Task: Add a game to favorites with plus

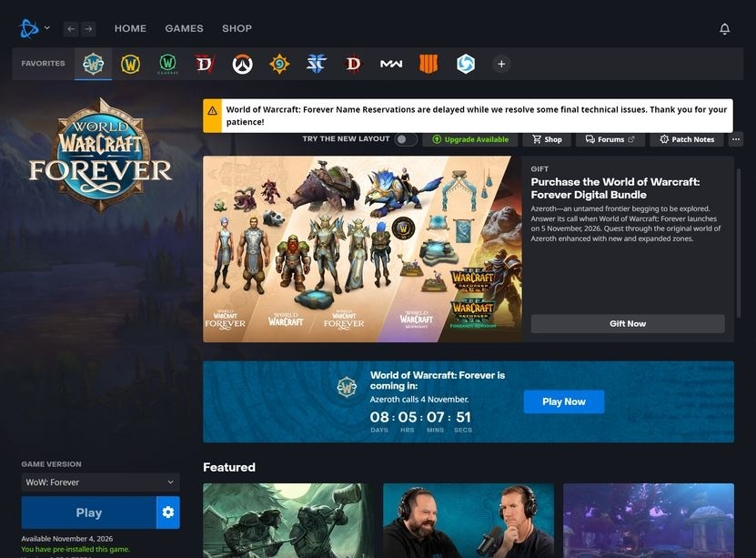Action: click(x=501, y=64)
